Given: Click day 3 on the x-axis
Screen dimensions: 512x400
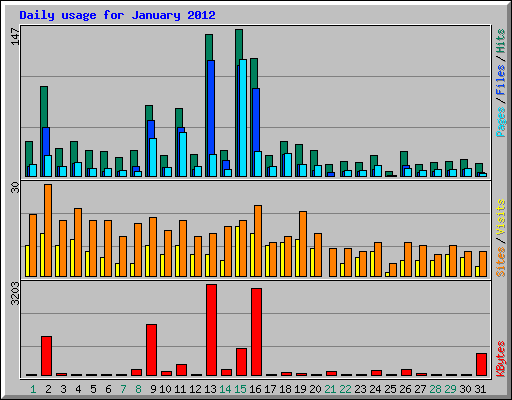Looking at the screenshot, I should tap(63, 389).
